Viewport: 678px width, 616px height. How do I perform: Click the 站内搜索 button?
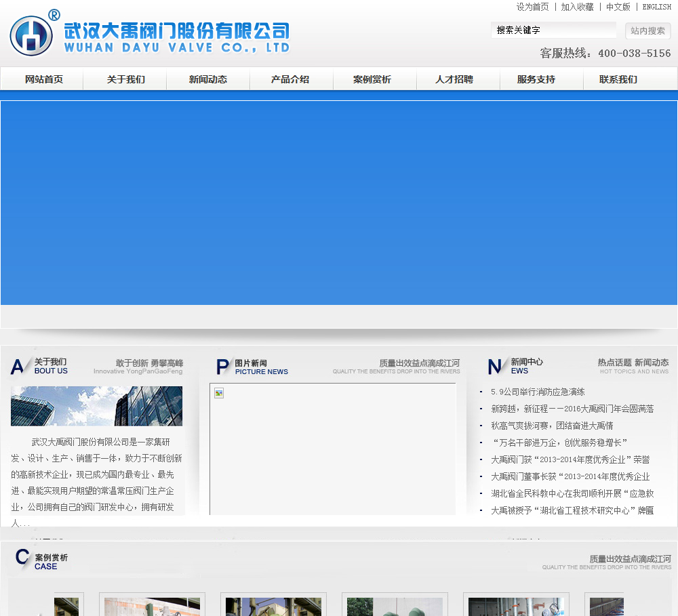(647, 30)
